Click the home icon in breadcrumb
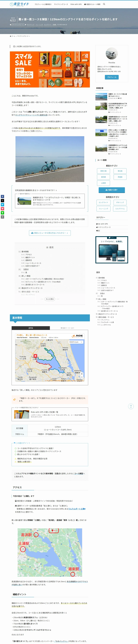138x644 pixels. click(11, 36)
